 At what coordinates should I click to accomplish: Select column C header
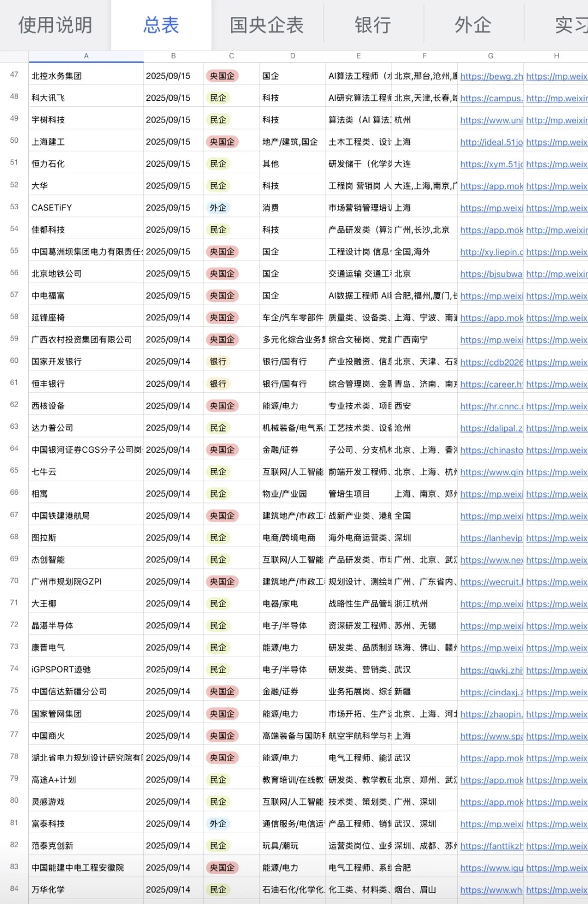[231, 56]
